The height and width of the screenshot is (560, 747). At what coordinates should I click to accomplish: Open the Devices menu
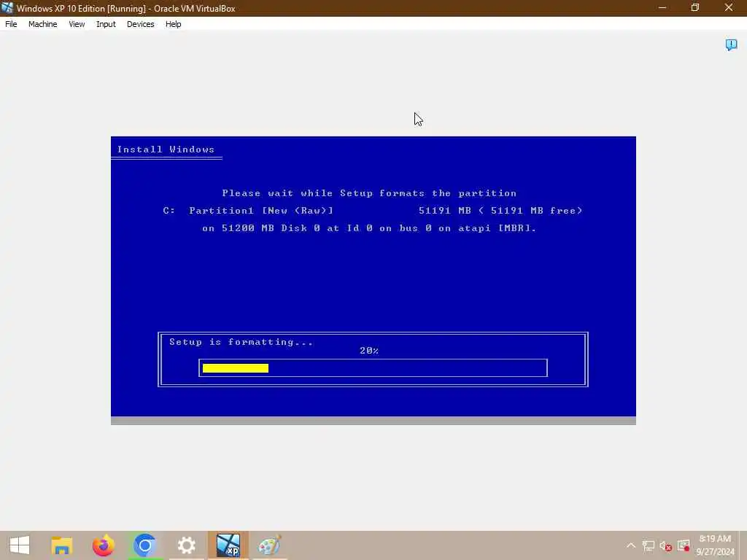[x=141, y=24]
